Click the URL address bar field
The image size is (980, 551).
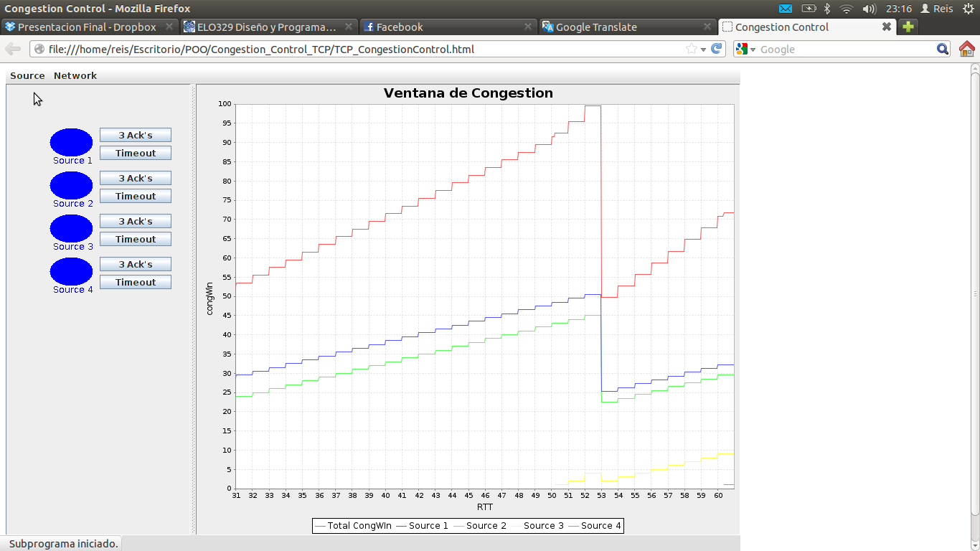pyautogui.click(x=359, y=49)
